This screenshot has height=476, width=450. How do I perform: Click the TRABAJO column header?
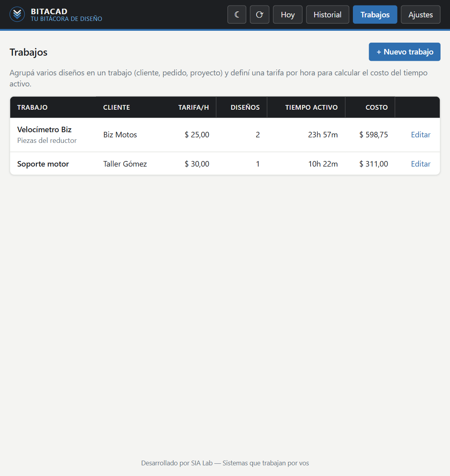coord(32,107)
